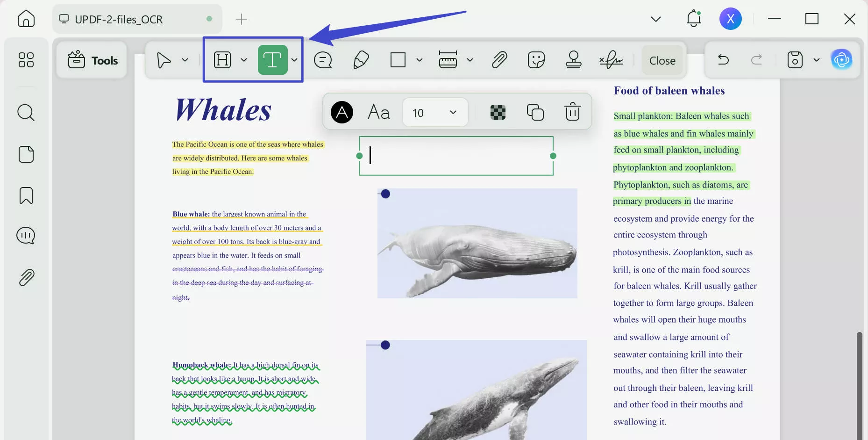Select the Stamp tool
Image resolution: width=868 pixels, height=440 pixels.
point(574,60)
